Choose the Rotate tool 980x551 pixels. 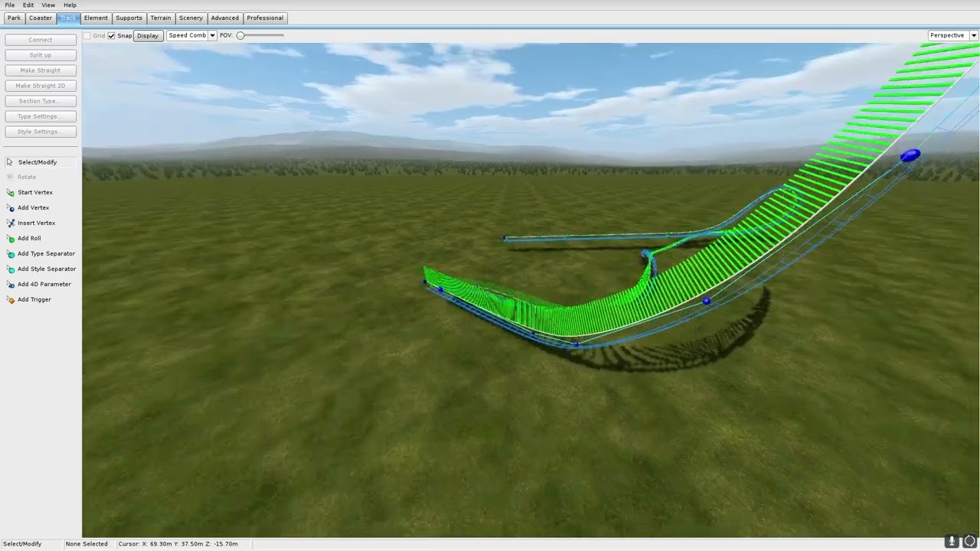[x=27, y=177]
